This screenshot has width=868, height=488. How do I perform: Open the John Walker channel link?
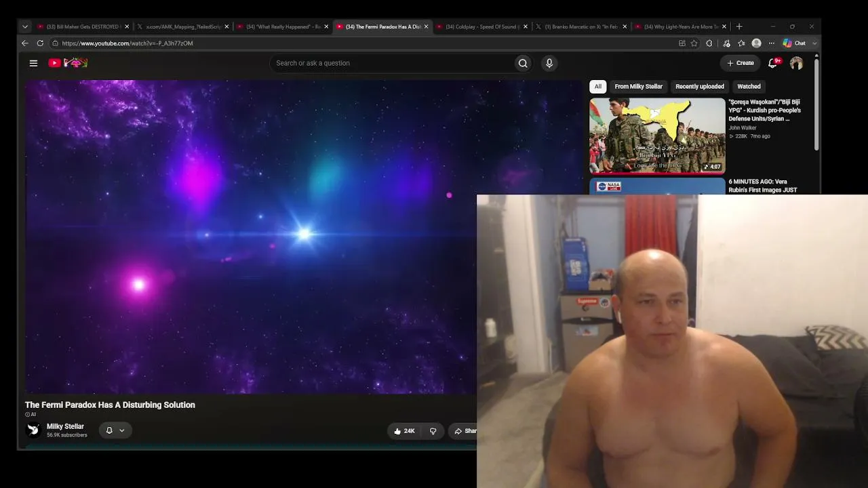pyautogui.click(x=743, y=128)
